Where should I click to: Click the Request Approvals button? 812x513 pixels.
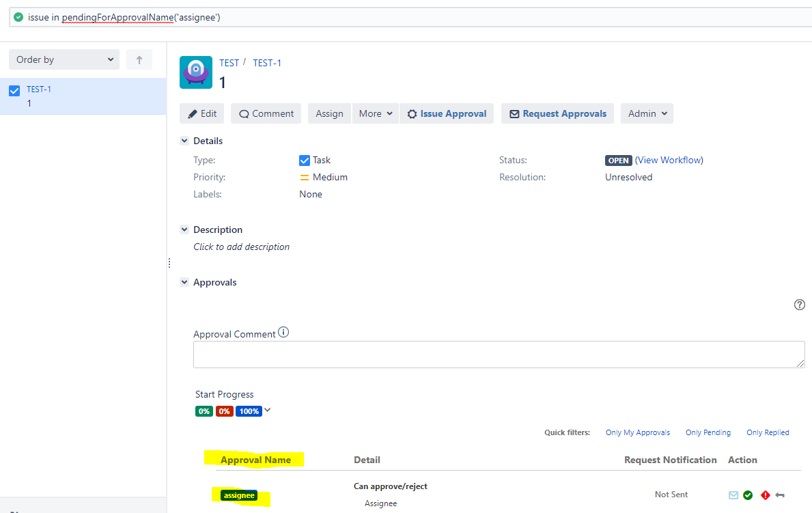click(x=557, y=113)
